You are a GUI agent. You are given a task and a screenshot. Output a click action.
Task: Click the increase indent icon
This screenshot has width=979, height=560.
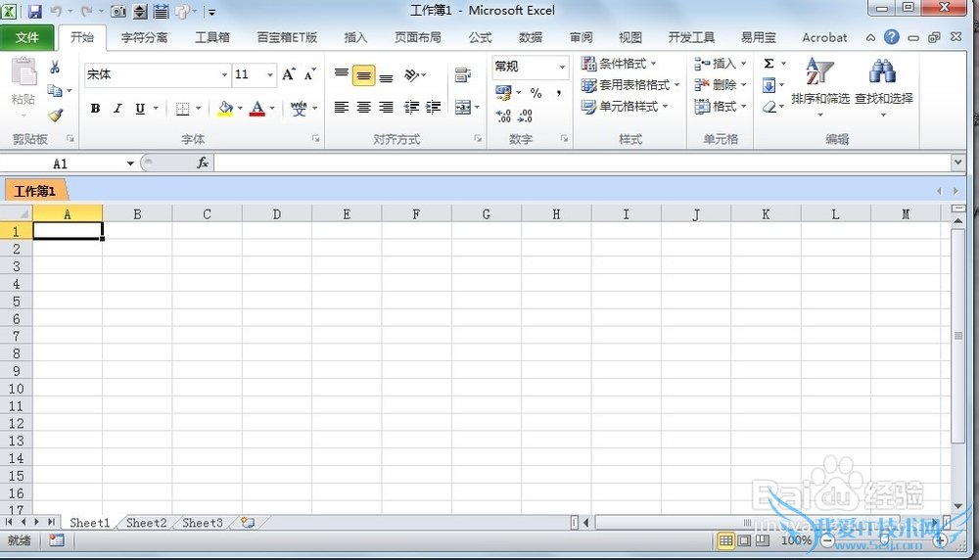pyautogui.click(x=434, y=108)
